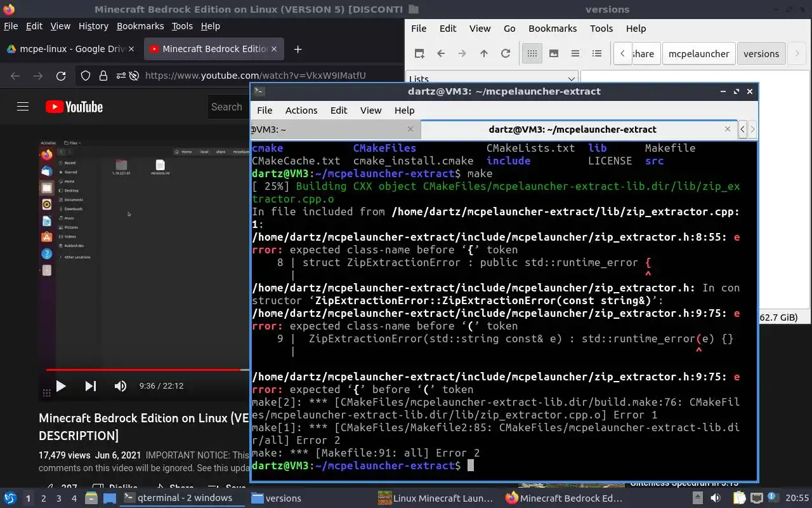Open new Firefox tab with plus
The image size is (812, 508).
point(298,49)
